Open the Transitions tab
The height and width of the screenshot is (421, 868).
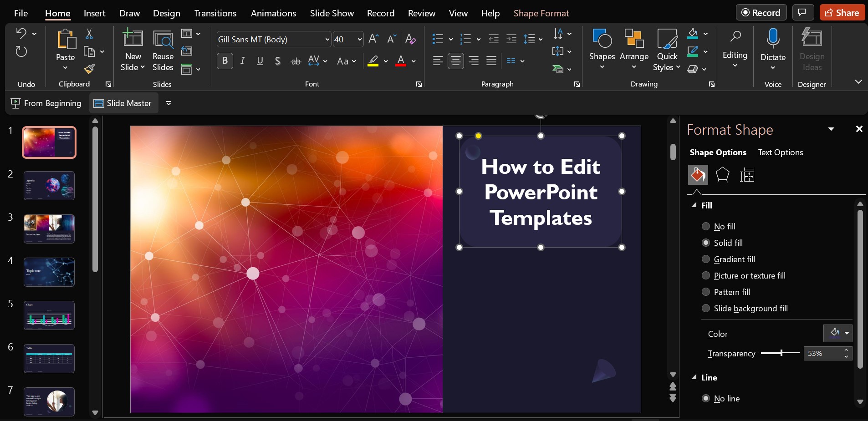[x=215, y=13]
